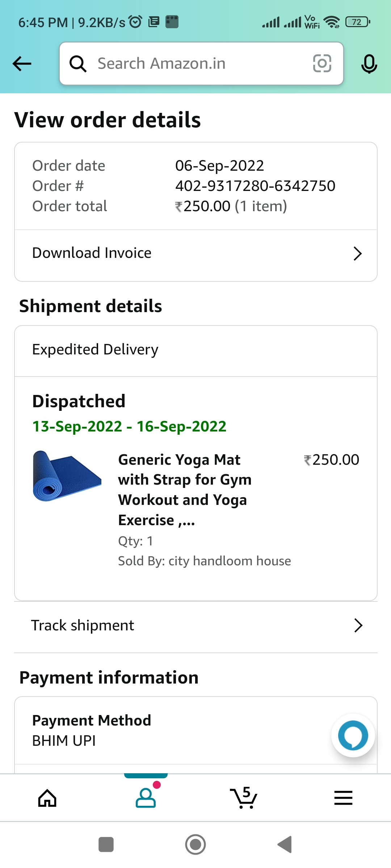This screenshot has height=868, width=391.
Task: Open the Generic Yoga Mat product title
Action: pyautogui.click(x=185, y=490)
